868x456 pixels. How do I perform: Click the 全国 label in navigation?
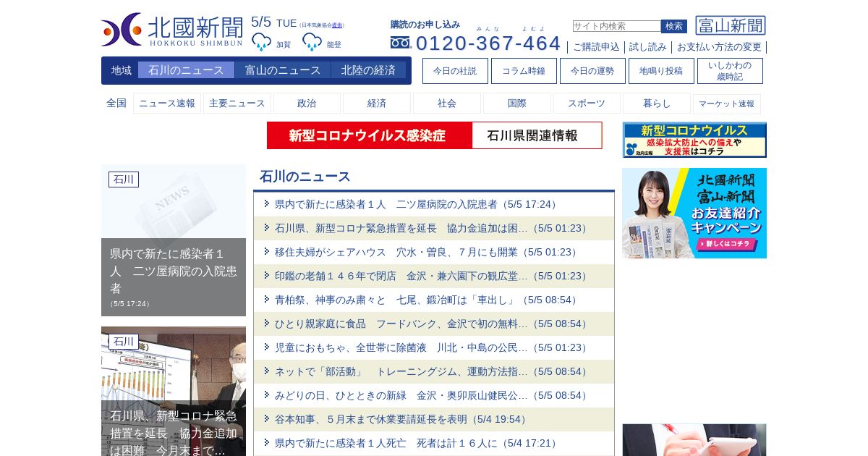tap(116, 104)
